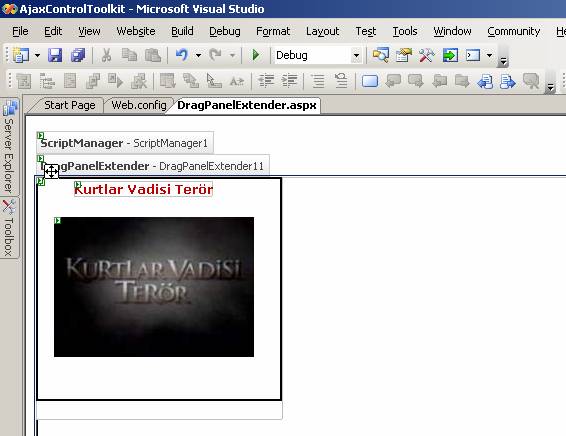Image resolution: width=566 pixels, height=436 pixels.
Task: Open the Build menu
Action: pos(182,31)
